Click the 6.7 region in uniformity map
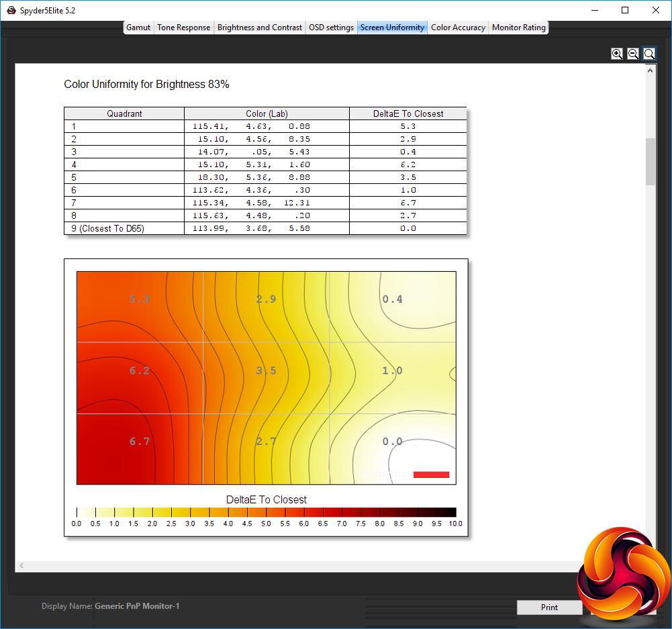Viewport: 672px width, 629px height. (x=140, y=441)
